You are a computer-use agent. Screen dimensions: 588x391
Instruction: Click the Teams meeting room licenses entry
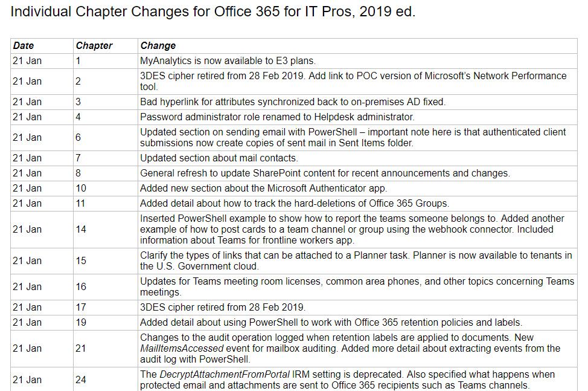point(357,286)
